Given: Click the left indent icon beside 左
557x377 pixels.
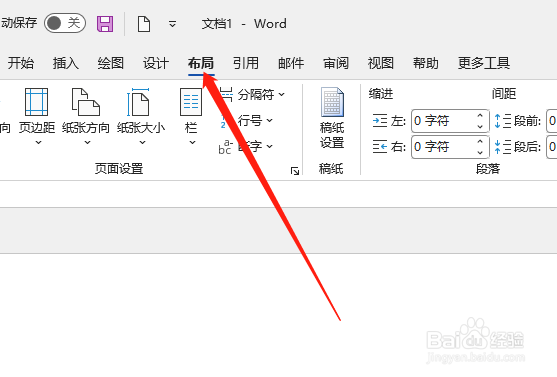Looking at the screenshot, I should click(380, 121).
